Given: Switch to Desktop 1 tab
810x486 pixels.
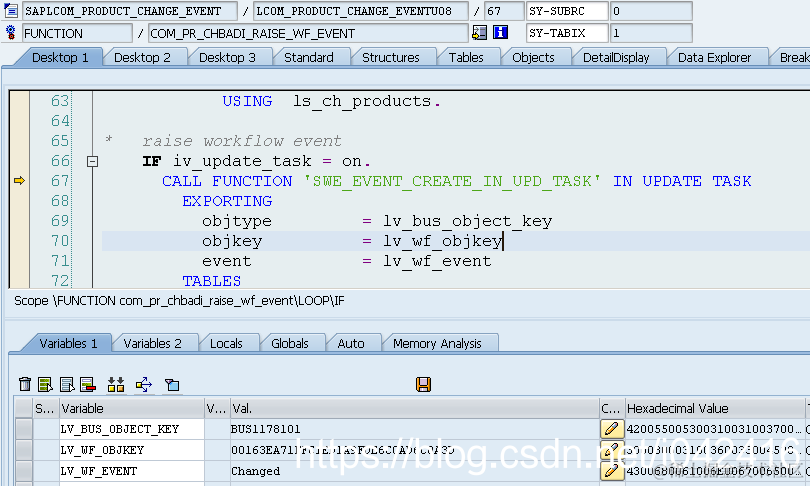Looking at the screenshot, I should tap(60, 57).
